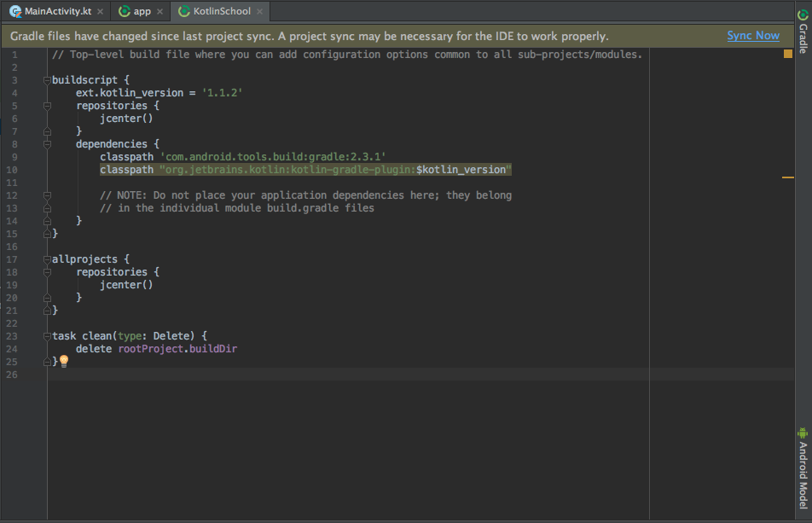Click the gradle:2.3.1 classpath string

273,157
